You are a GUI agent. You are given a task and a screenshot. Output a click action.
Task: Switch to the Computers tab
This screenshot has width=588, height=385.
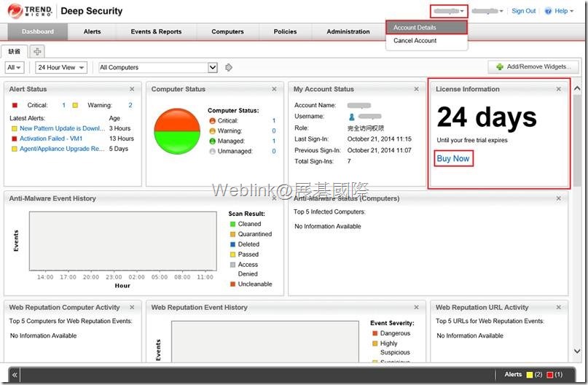tap(227, 31)
